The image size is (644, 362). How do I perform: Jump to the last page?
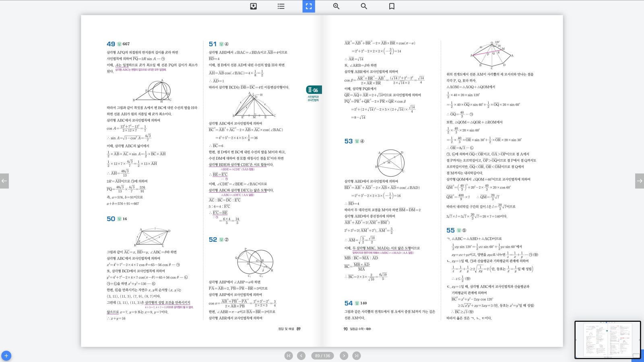(357, 356)
